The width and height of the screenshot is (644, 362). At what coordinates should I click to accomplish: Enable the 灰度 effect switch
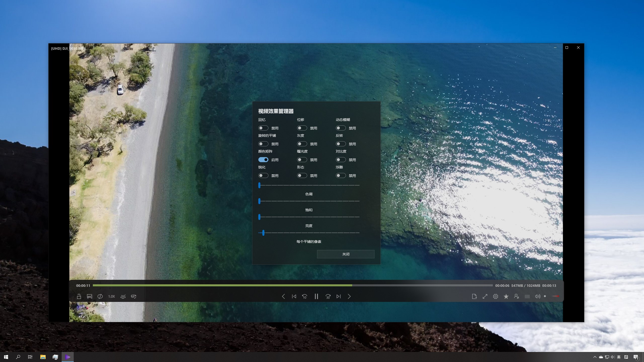(x=302, y=144)
